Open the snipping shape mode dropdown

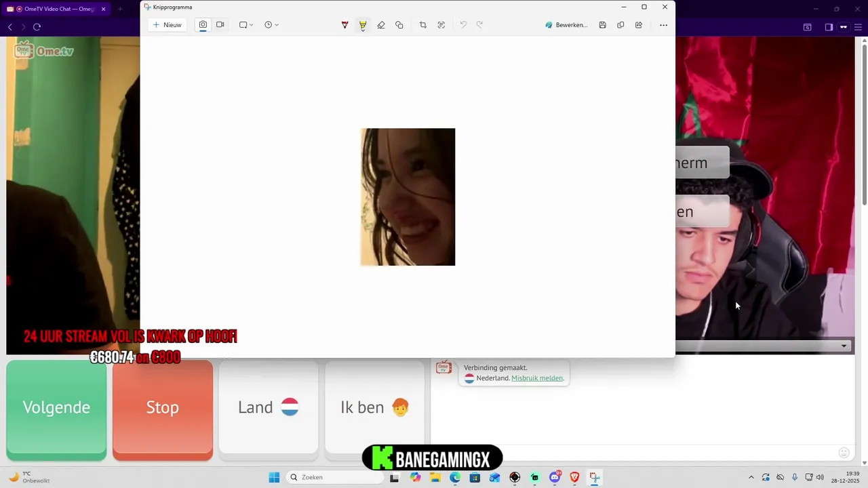pyautogui.click(x=246, y=25)
